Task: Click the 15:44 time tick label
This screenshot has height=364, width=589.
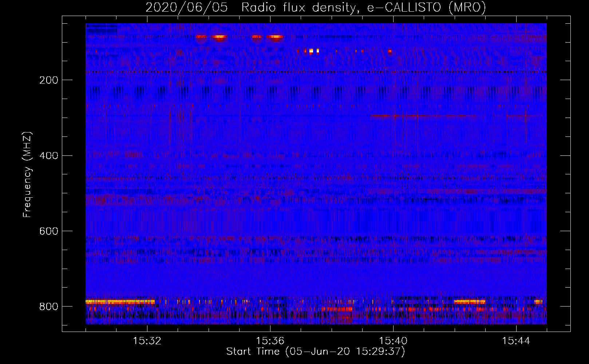Action: [x=516, y=341]
